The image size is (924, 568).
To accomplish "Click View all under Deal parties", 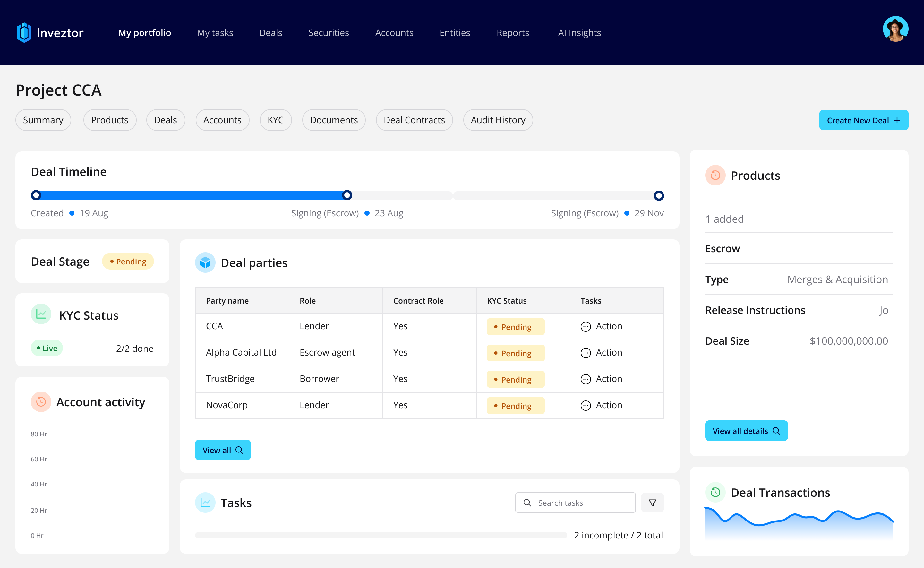I will click(x=223, y=450).
